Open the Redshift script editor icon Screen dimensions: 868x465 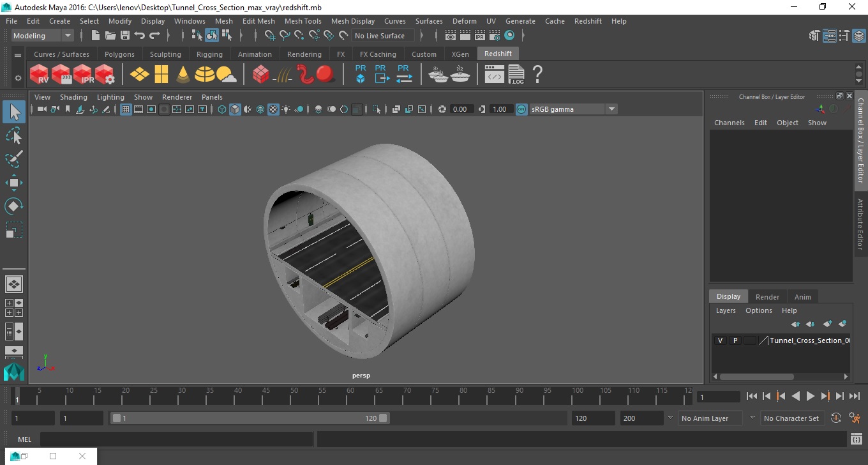click(494, 75)
